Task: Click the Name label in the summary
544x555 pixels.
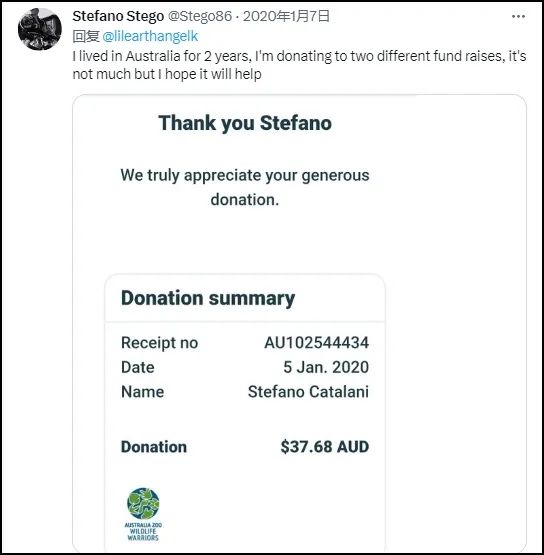Action: (x=143, y=392)
